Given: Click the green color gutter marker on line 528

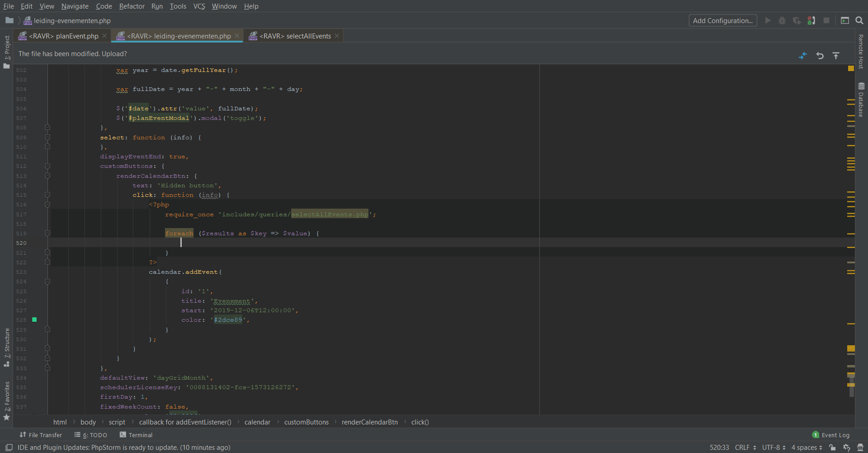Looking at the screenshot, I should click(34, 320).
